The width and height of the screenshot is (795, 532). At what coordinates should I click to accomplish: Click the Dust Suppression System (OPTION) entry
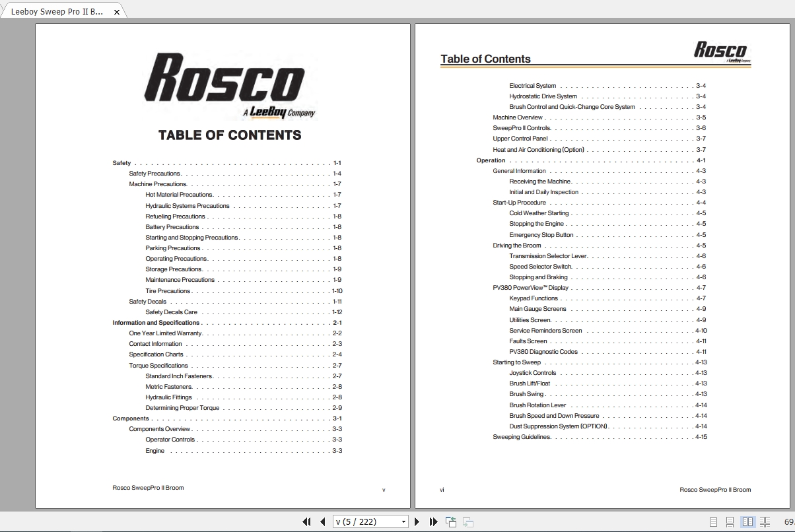pos(607,426)
